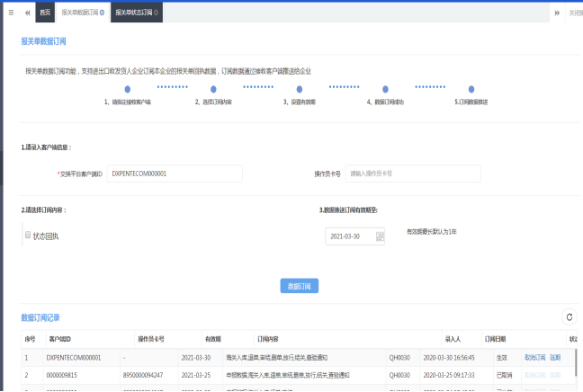Close the 报关单数据订阅 tab
This screenshot has width=583, height=392.
pos(103,13)
